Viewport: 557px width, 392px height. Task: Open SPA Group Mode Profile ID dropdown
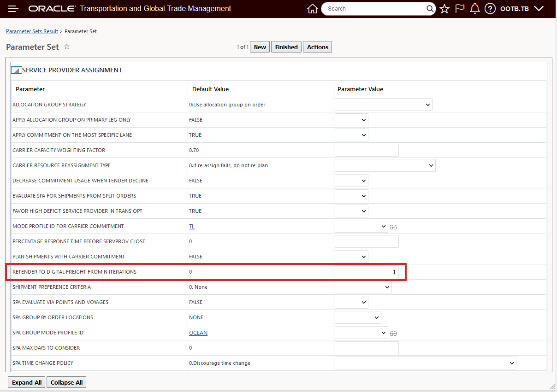pyautogui.click(x=361, y=333)
